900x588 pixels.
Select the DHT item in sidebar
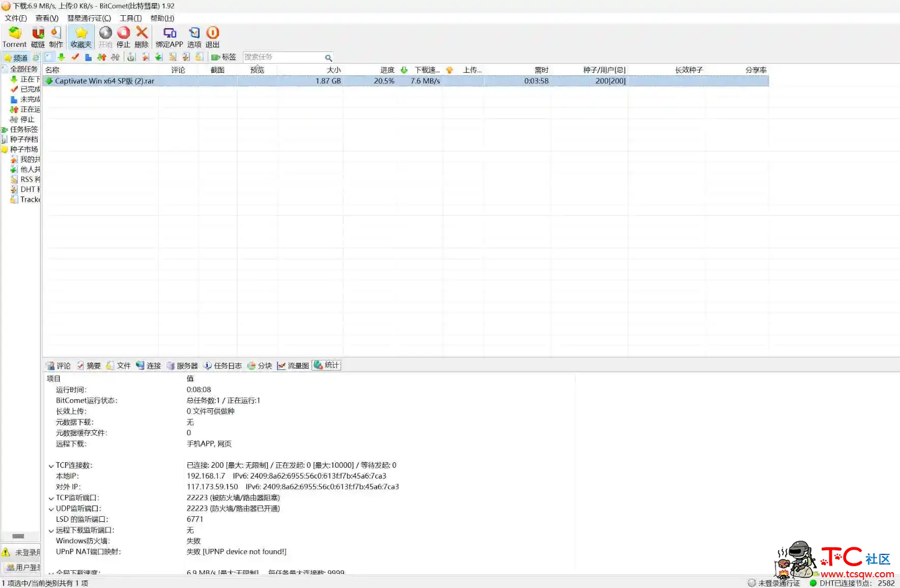pyautogui.click(x=30, y=189)
